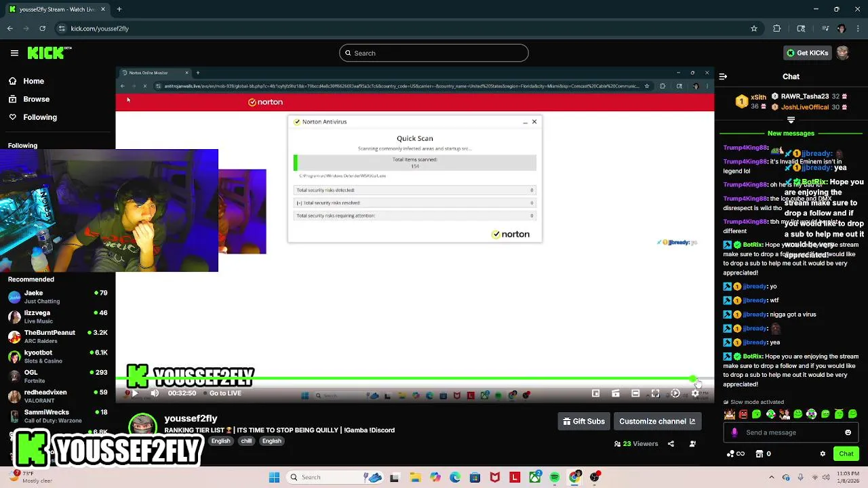Open the Windows Start menu
This screenshot has height=488, width=868.
click(274, 477)
